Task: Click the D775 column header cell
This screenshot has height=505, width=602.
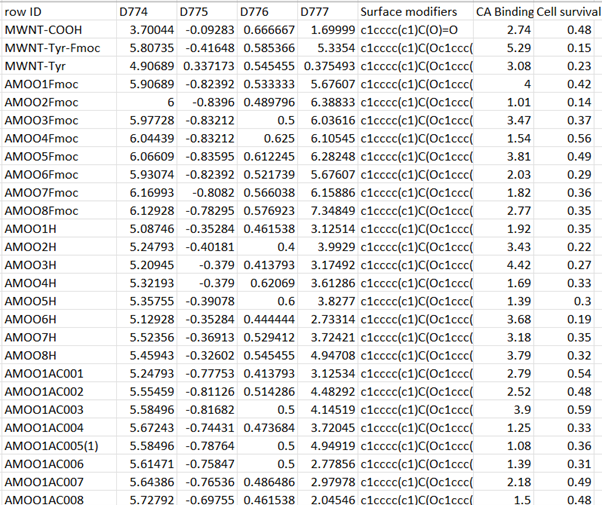Action: click(x=207, y=12)
